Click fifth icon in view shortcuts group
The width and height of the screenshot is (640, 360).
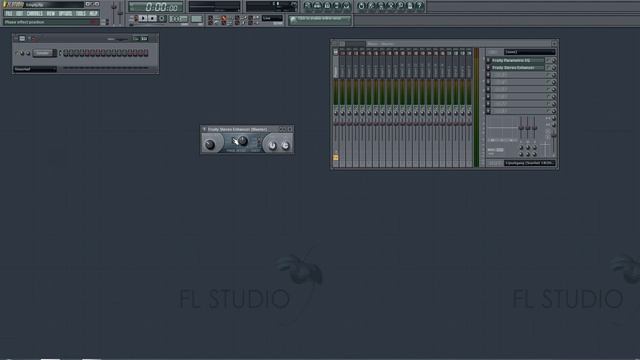coord(346,6)
